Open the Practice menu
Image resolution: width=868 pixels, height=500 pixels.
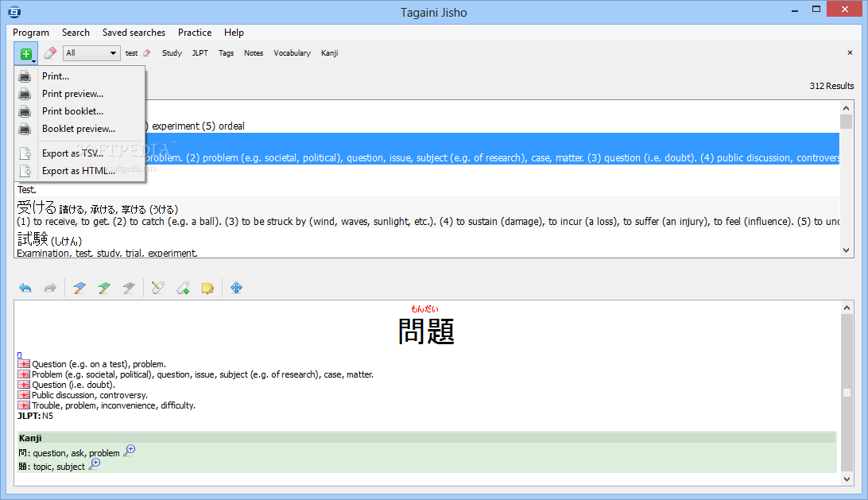194,33
